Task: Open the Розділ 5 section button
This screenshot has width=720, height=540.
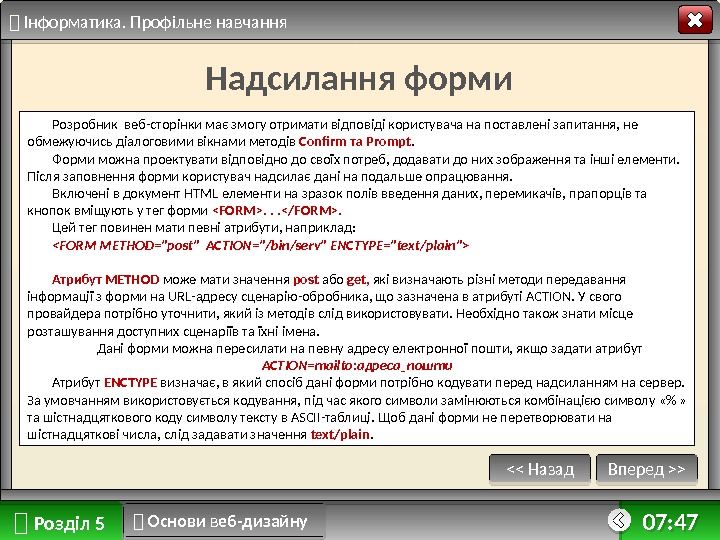Action: pos(61,522)
